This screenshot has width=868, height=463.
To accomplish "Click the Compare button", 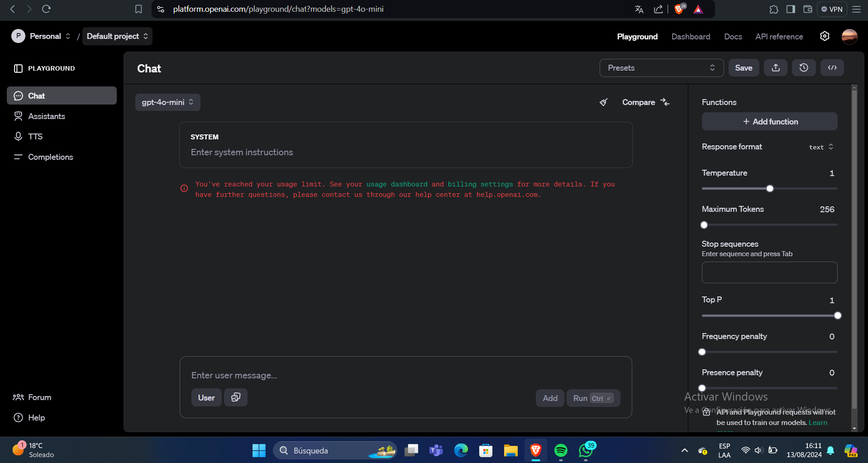I will pyautogui.click(x=646, y=102).
